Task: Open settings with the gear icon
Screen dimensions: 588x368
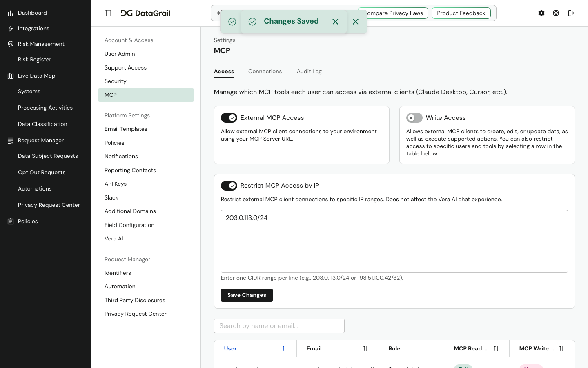Action: tap(541, 13)
